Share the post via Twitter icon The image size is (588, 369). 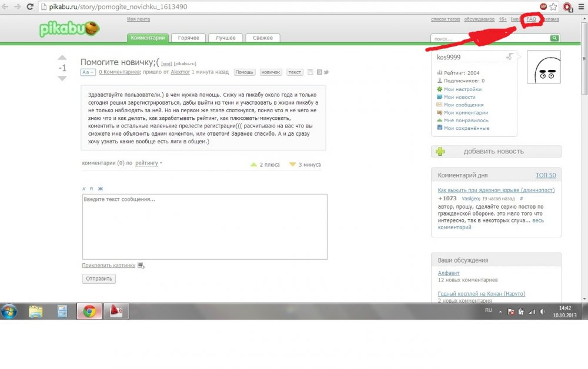pyautogui.click(x=326, y=72)
